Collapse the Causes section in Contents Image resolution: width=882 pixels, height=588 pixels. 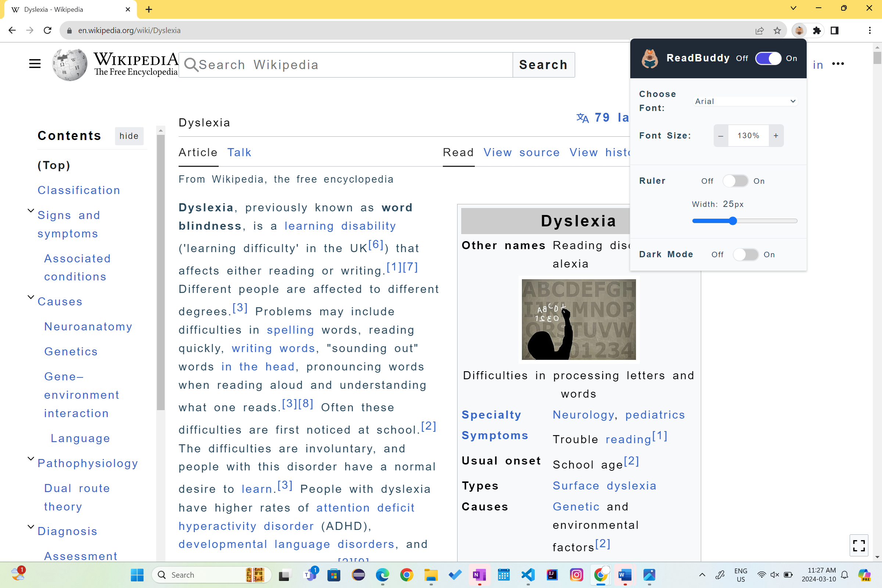click(31, 297)
